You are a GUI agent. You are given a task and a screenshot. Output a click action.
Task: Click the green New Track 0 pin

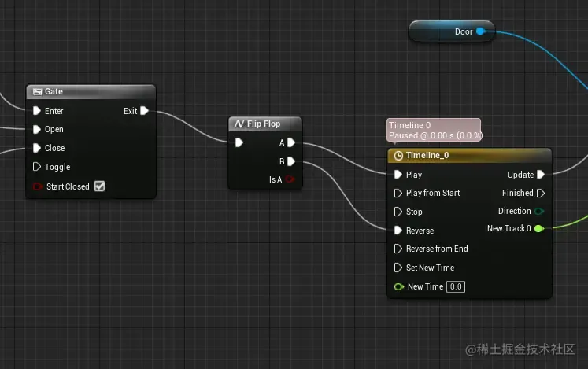click(539, 228)
